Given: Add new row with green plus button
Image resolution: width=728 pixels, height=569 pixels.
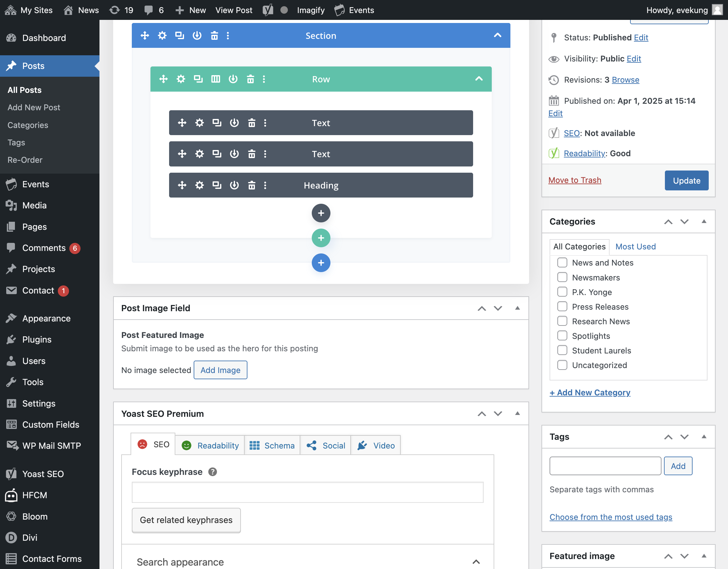Looking at the screenshot, I should (321, 238).
